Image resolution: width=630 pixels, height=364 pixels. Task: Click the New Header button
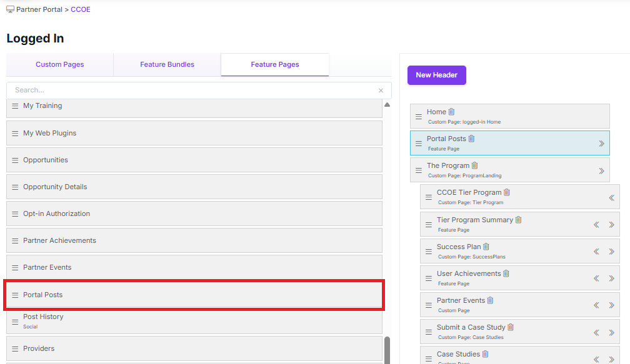(436, 75)
